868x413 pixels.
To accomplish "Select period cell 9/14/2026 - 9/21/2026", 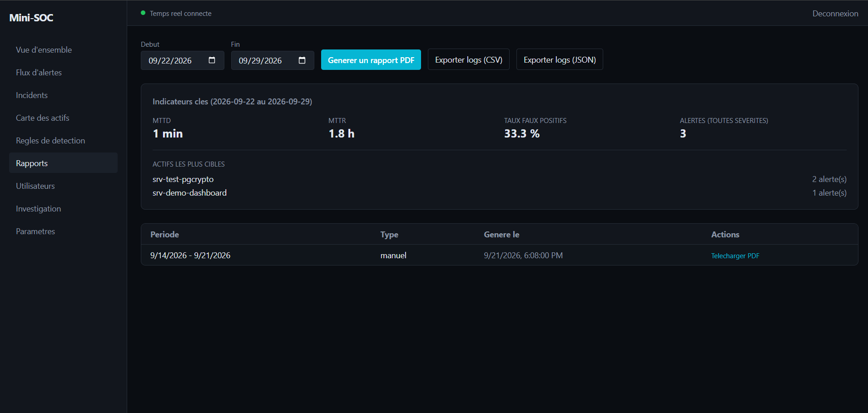I will 190,256.
